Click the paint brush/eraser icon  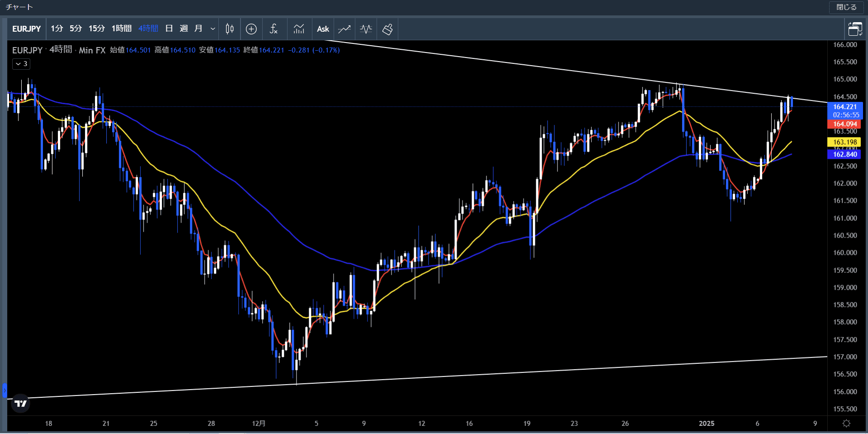pos(388,29)
